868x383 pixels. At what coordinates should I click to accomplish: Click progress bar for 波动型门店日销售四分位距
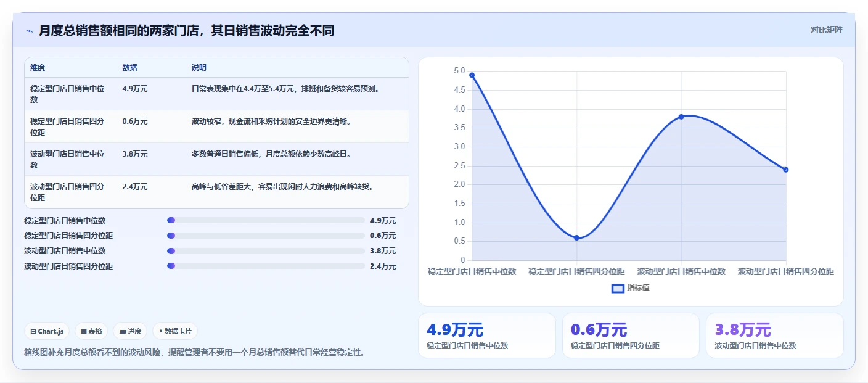(266, 266)
